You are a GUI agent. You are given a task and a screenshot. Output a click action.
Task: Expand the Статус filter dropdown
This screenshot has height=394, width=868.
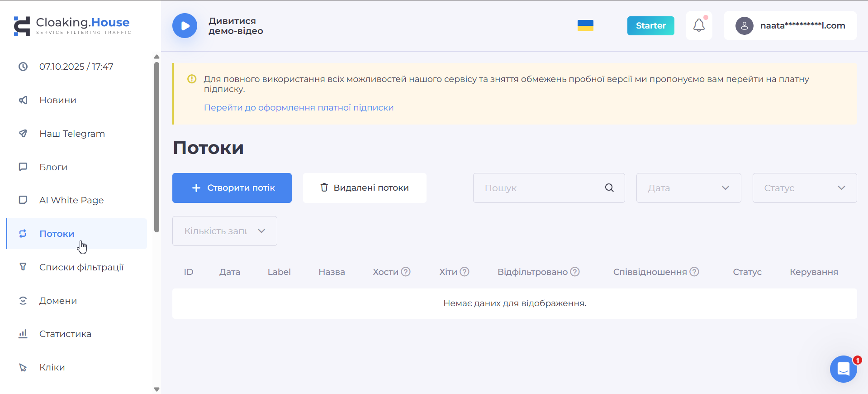(x=804, y=188)
